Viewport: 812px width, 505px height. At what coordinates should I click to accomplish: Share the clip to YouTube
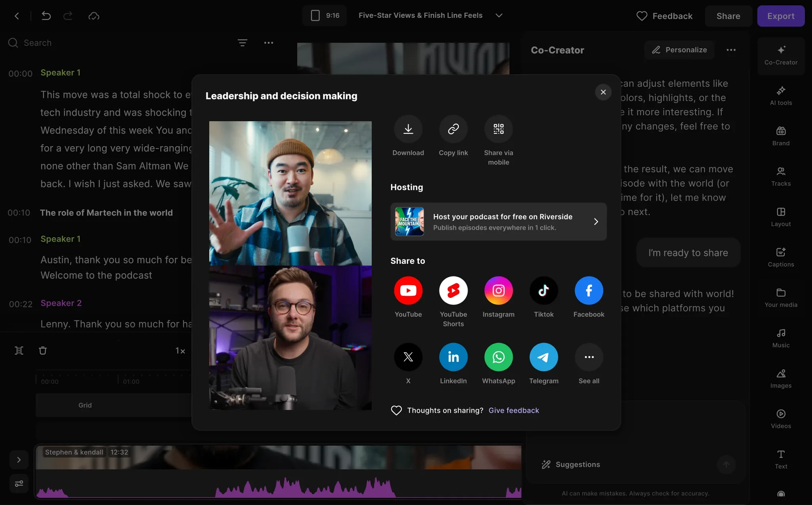pos(408,291)
